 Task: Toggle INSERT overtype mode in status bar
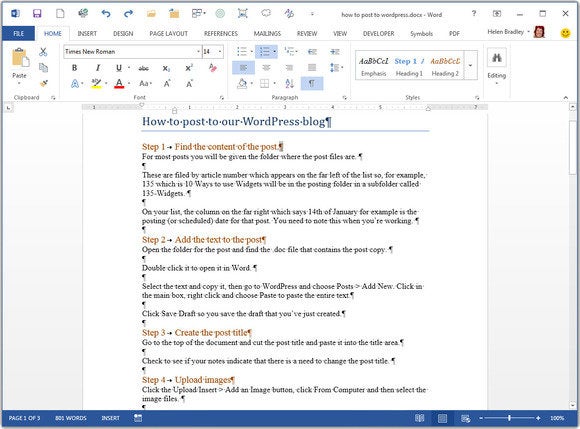pos(110,418)
